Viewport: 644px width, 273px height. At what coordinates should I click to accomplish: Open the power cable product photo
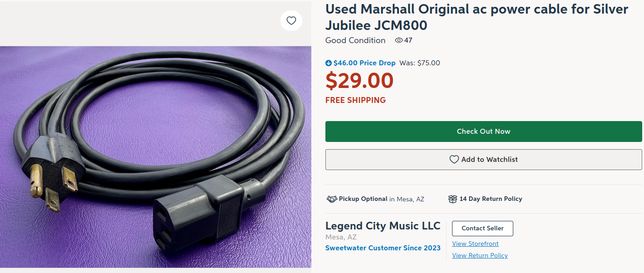tap(155, 156)
